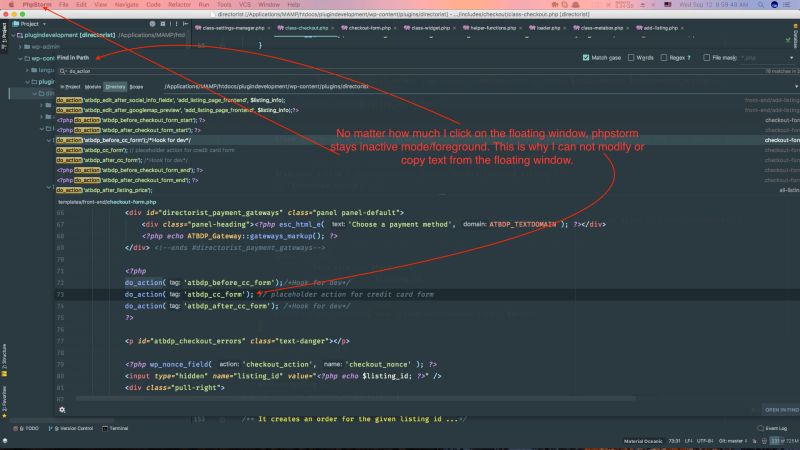800x450 pixels.
Task: Open the Refactor menu
Action: tap(179, 5)
